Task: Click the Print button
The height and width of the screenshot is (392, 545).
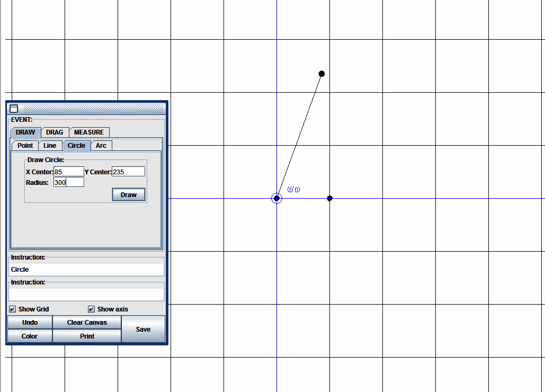Action: [87, 336]
